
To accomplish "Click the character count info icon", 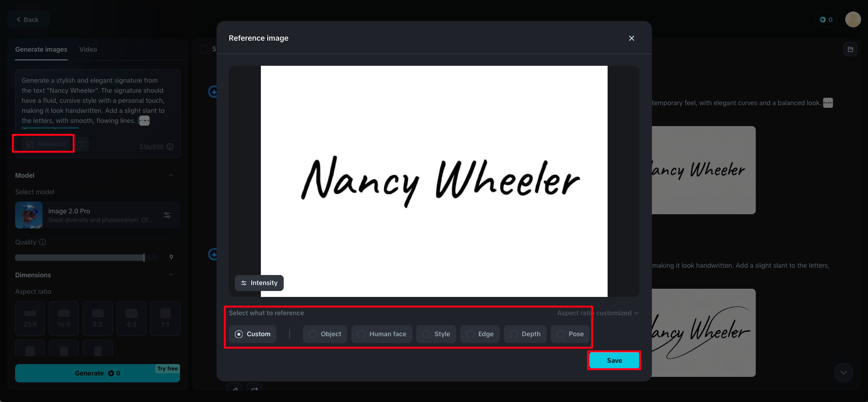I will coord(170,147).
